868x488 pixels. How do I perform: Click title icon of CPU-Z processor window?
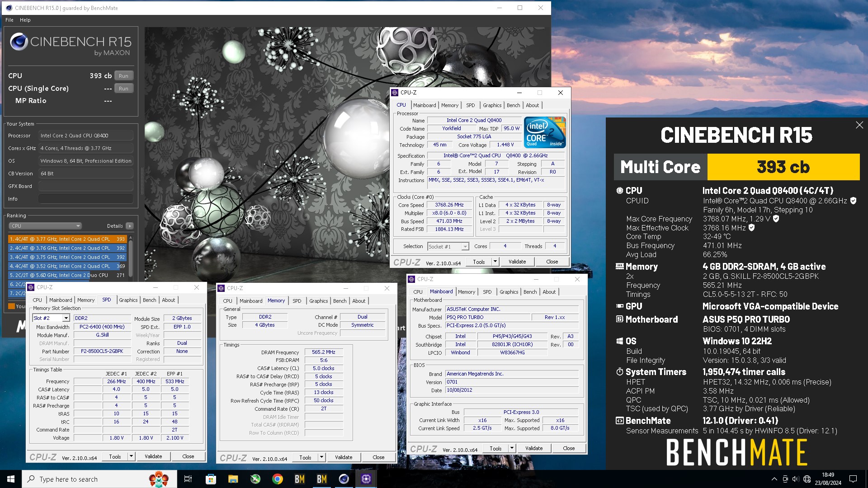click(395, 93)
